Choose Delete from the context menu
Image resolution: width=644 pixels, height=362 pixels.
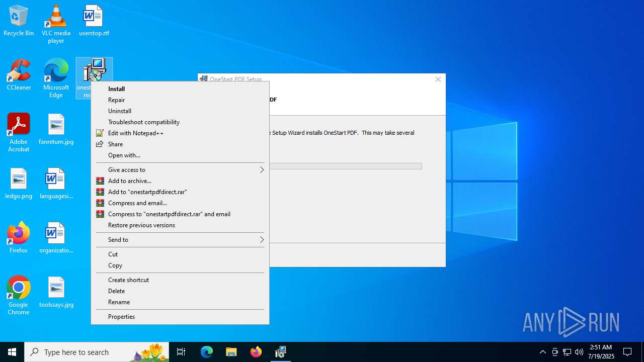coord(180,291)
